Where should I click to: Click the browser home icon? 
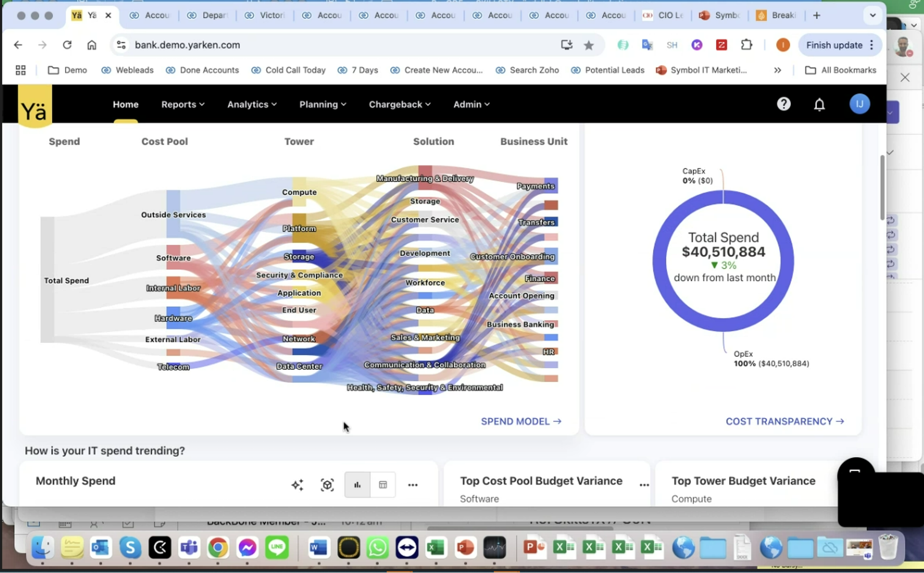92,45
